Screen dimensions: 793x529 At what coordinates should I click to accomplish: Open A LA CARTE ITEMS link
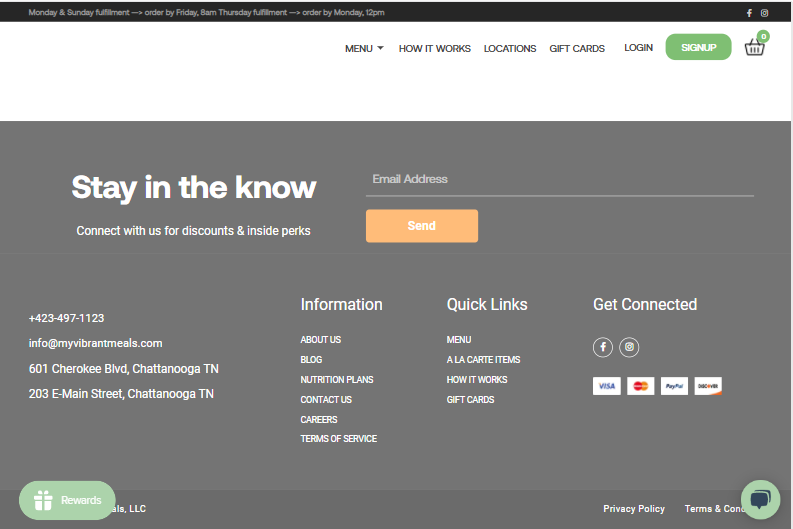pyautogui.click(x=483, y=360)
